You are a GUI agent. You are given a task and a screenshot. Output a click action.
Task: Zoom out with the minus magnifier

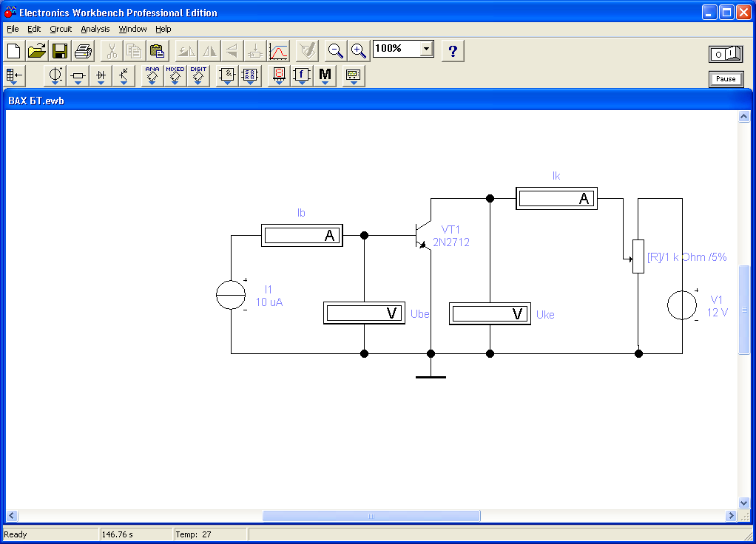click(x=335, y=51)
